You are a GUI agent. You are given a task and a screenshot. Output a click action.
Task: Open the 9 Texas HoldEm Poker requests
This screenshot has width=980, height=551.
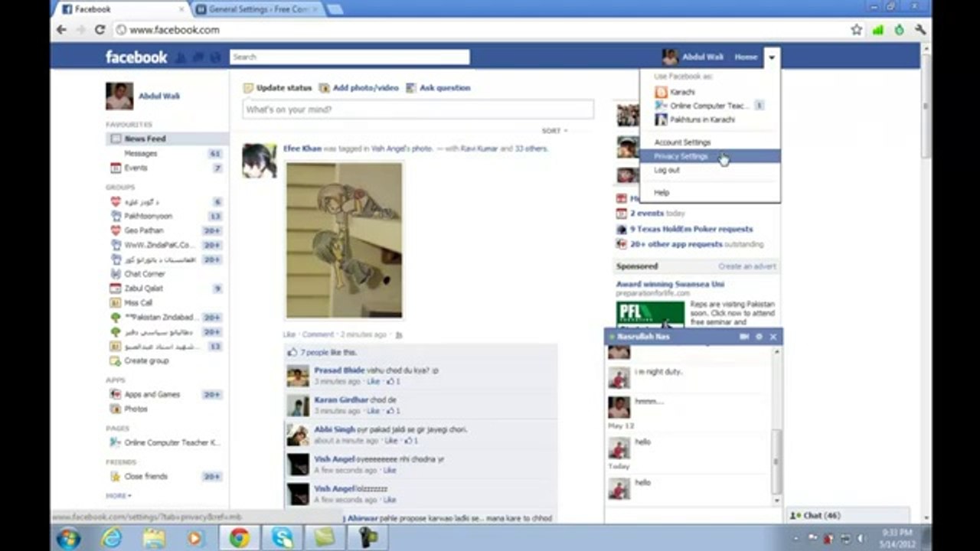(x=691, y=230)
